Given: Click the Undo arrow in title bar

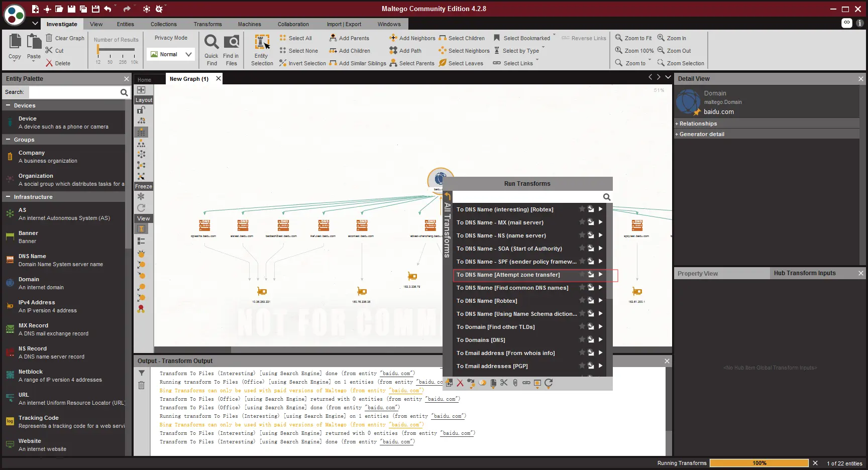Looking at the screenshot, I should (x=107, y=9).
